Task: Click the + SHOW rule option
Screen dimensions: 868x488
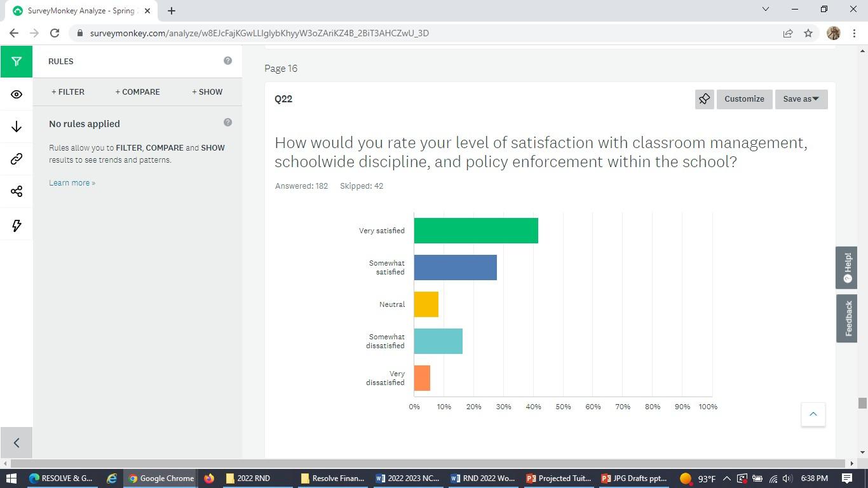Action: pyautogui.click(x=207, y=91)
